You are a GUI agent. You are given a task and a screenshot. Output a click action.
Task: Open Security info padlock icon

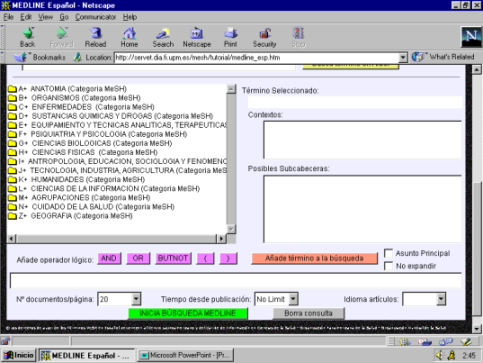point(265,33)
